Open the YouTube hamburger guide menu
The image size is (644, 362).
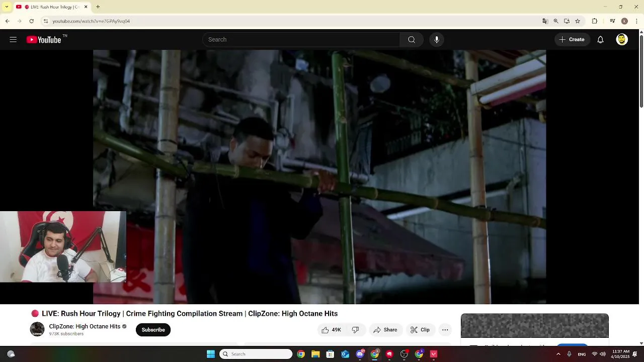(x=13, y=40)
